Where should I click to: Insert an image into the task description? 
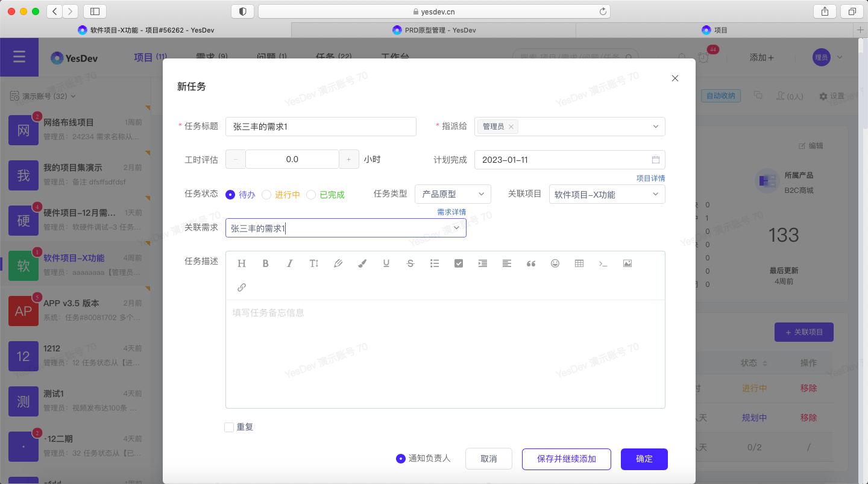point(627,263)
